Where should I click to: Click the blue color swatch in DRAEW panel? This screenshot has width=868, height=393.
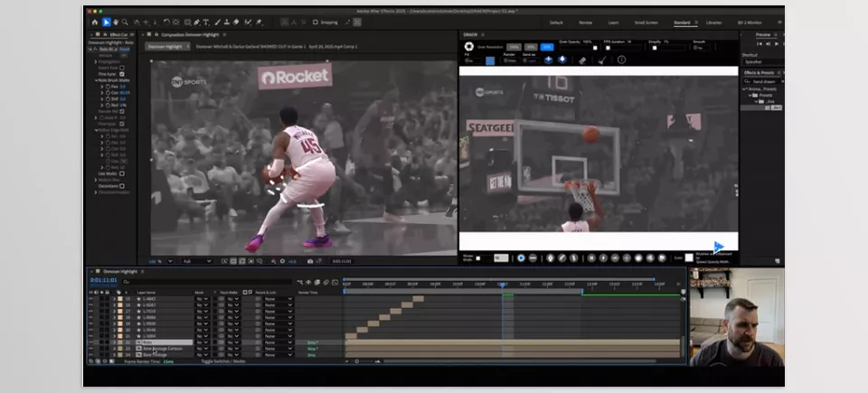[490, 61]
